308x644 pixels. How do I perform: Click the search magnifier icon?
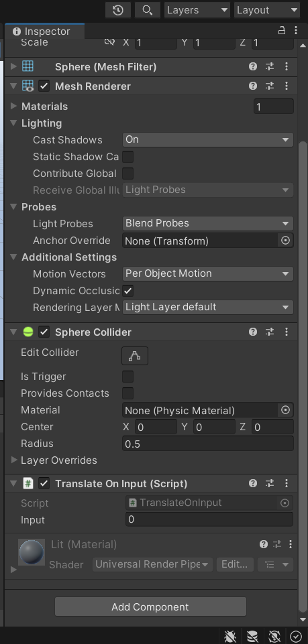pyautogui.click(x=147, y=10)
